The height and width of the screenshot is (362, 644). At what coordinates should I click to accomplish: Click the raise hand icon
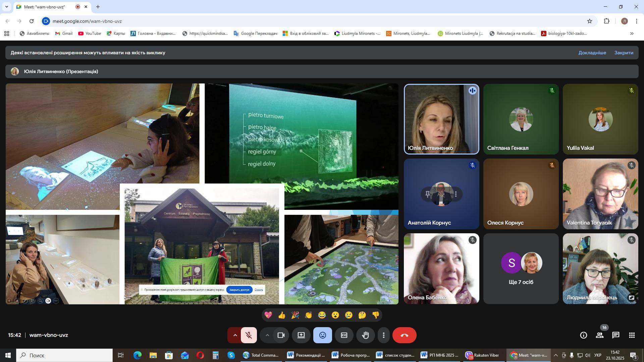point(366,335)
